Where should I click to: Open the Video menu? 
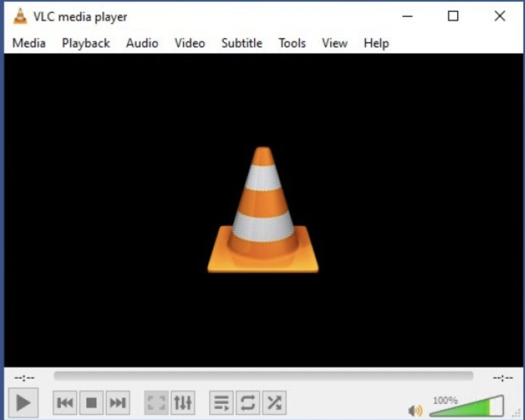point(190,43)
